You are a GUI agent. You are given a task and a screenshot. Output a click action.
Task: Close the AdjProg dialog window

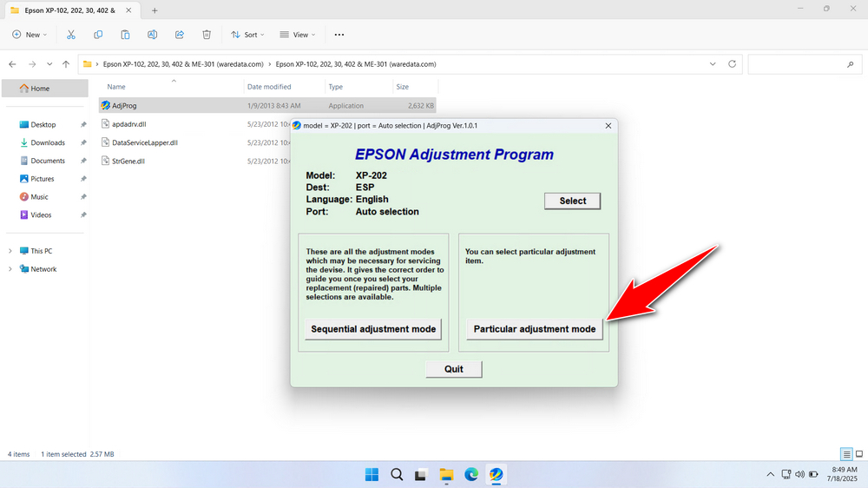608,126
